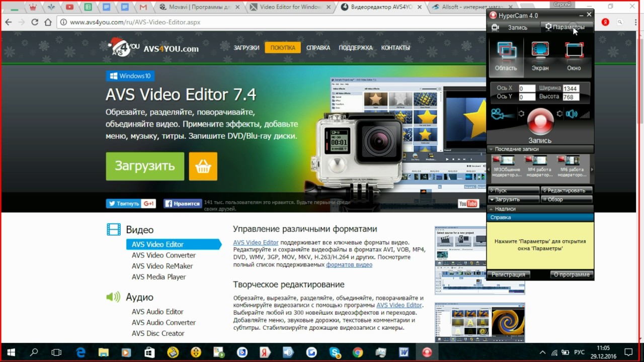The image size is (644, 362).
Task: Open the Параметры tab in HyperCam
Action: [x=567, y=27]
